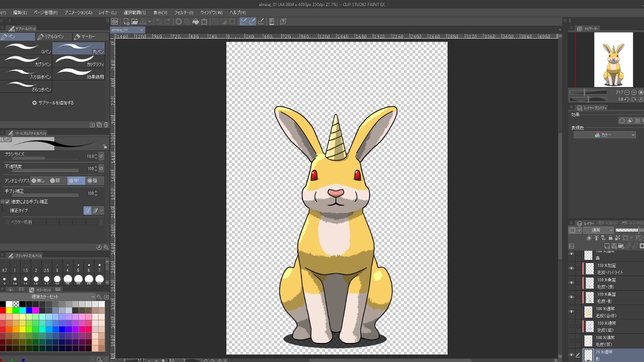The height and width of the screenshot is (362, 644).
Task: Select the 入り抜きペン sub tool
Action: 27,73
